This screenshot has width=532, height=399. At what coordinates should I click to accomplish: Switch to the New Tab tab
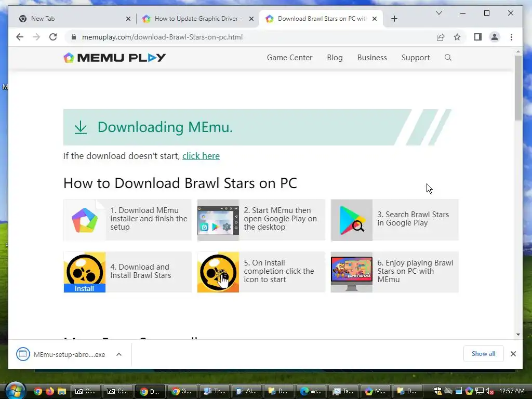[72, 19]
